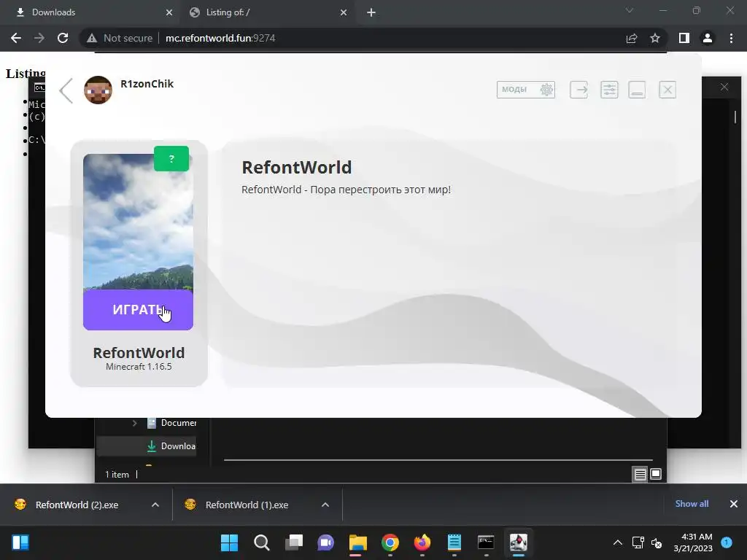Close the launcher with the X icon
Viewport: 747px width, 560px height.
click(667, 90)
